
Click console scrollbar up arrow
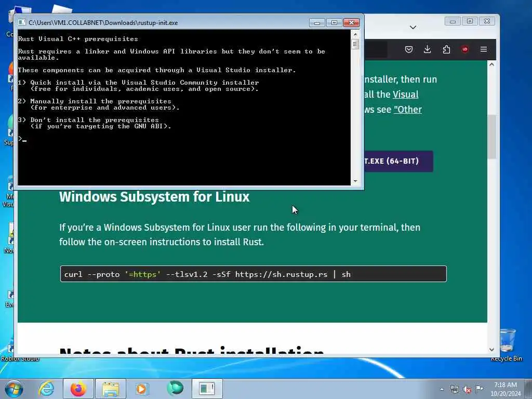click(x=355, y=34)
